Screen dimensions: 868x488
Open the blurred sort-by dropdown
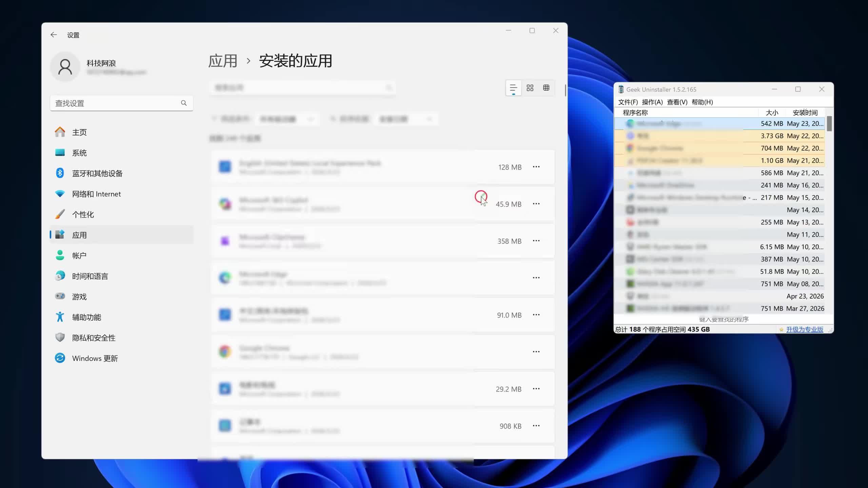click(x=406, y=119)
